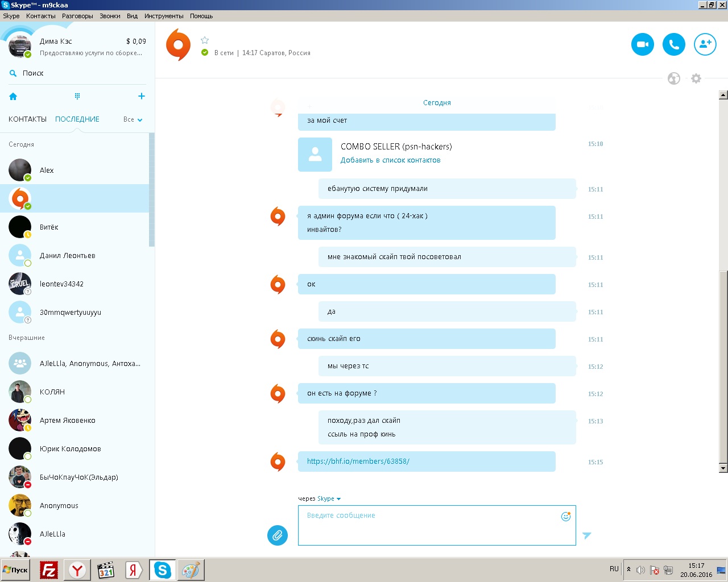Open the group chat AJIeLLIa, Anonymous, Антоха

click(x=74, y=363)
